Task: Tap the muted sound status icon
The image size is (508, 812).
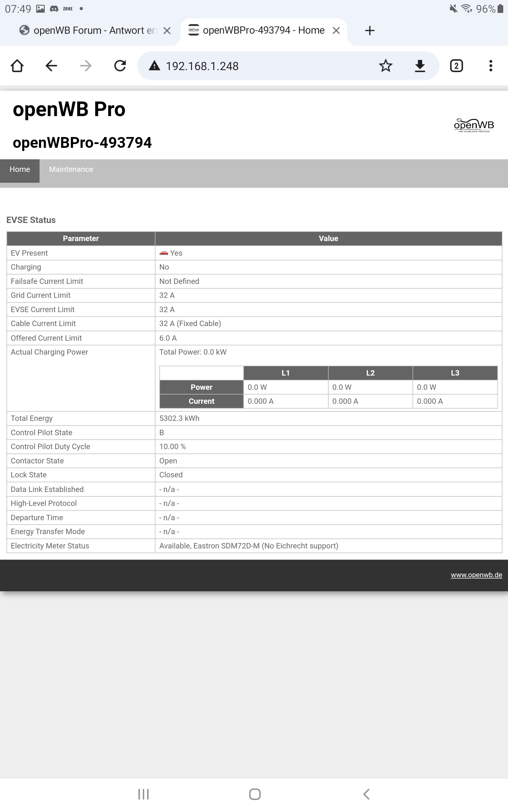Action: coord(453,9)
